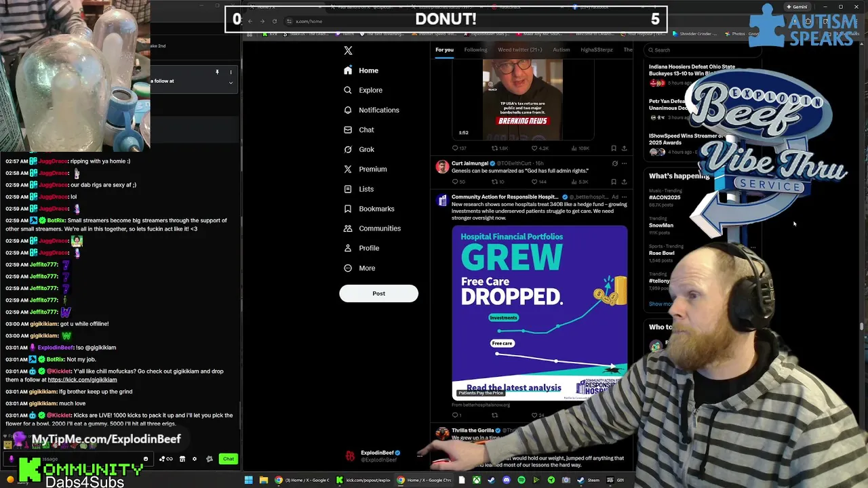Viewport: 868px width, 488px height.
Task: Switch to the higha$$terpz tab
Action: pos(596,49)
